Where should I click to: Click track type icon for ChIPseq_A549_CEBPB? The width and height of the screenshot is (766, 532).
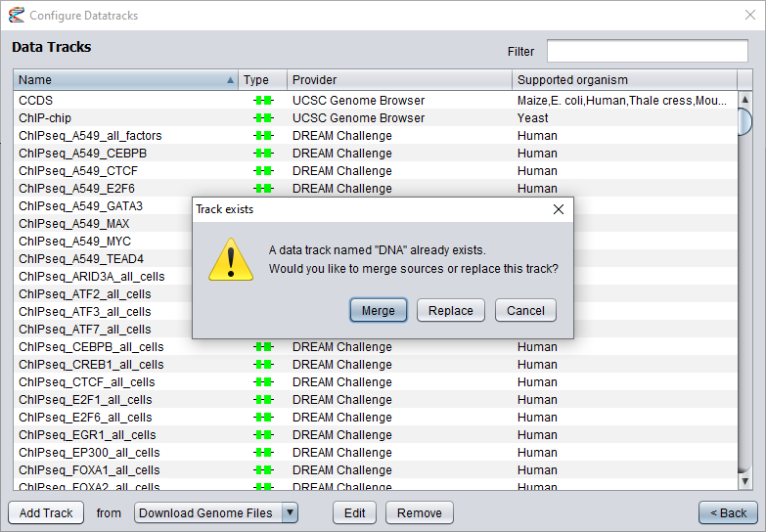pos(262,154)
